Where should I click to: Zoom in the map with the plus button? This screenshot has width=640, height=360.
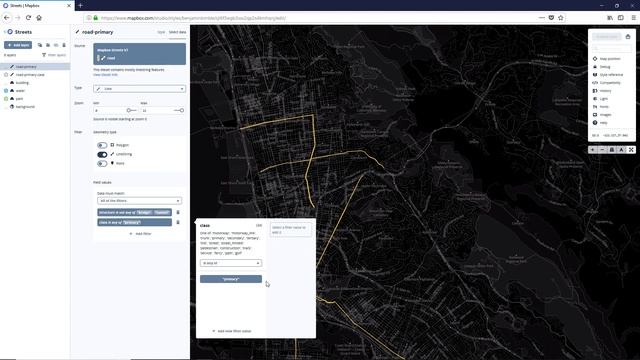pos(593,150)
